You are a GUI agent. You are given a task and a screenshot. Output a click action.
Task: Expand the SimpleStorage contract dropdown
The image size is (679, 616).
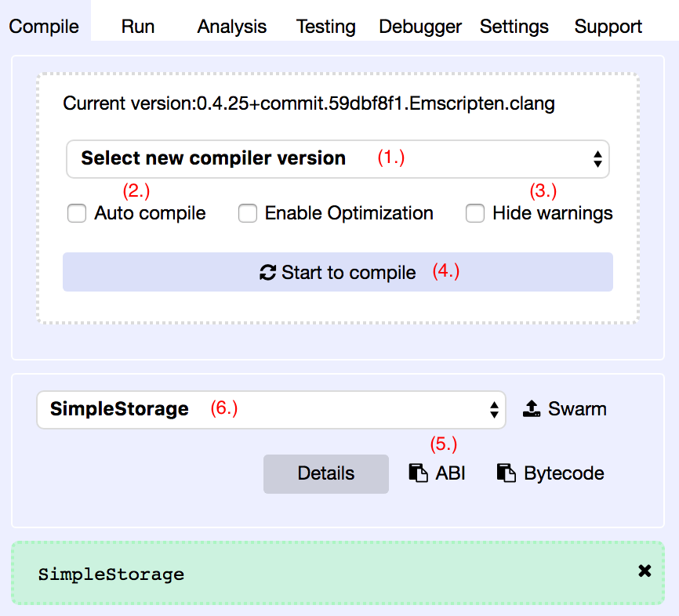point(271,410)
